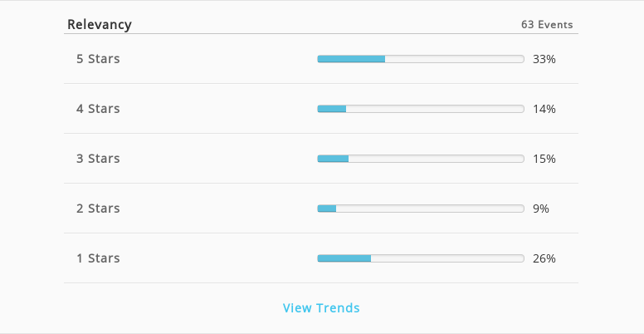Click the 5 Stars row label
The height and width of the screenshot is (334, 644).
click(x=98, y=59)
